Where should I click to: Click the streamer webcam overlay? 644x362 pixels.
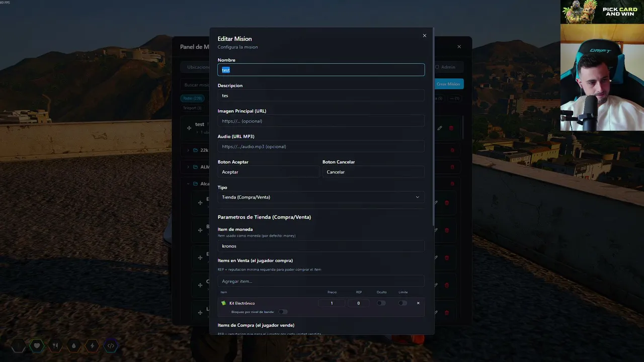[x=602, y=77]
